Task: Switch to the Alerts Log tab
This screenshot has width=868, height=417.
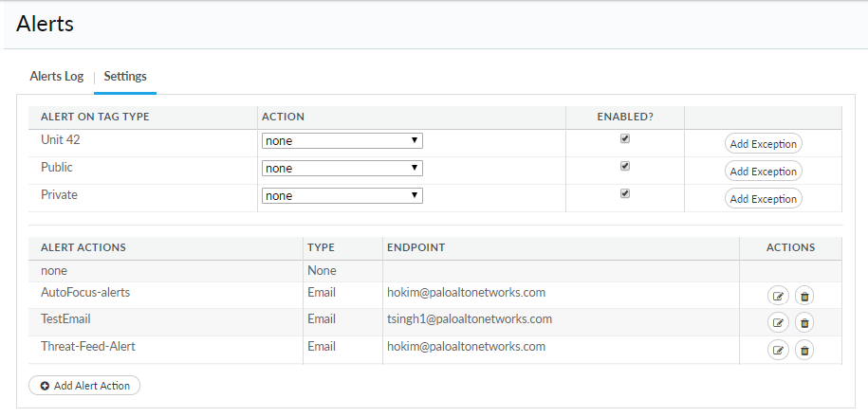Action: [x=57, y=77]
